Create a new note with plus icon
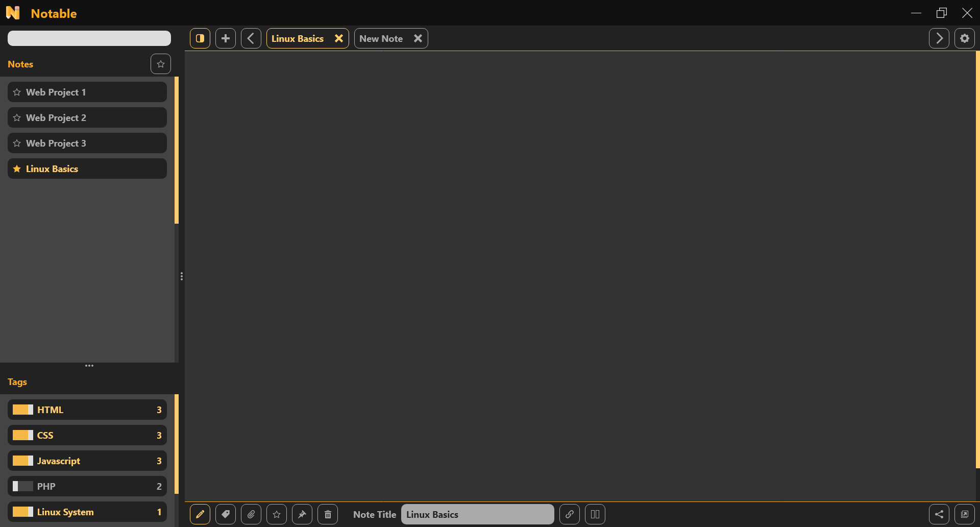Image resolution: width=980 pixels, height=527 pixels. pyautogui.click(x=225, y=38)
